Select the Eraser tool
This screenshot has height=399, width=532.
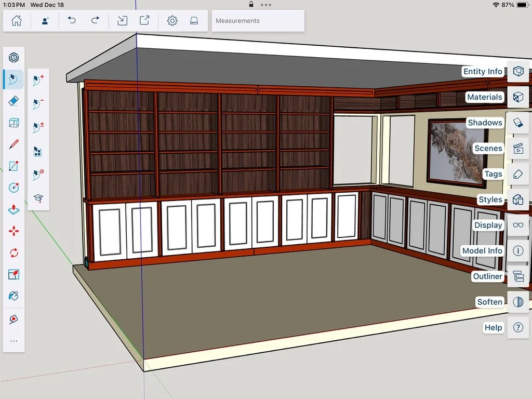click(x=14, y=101)
